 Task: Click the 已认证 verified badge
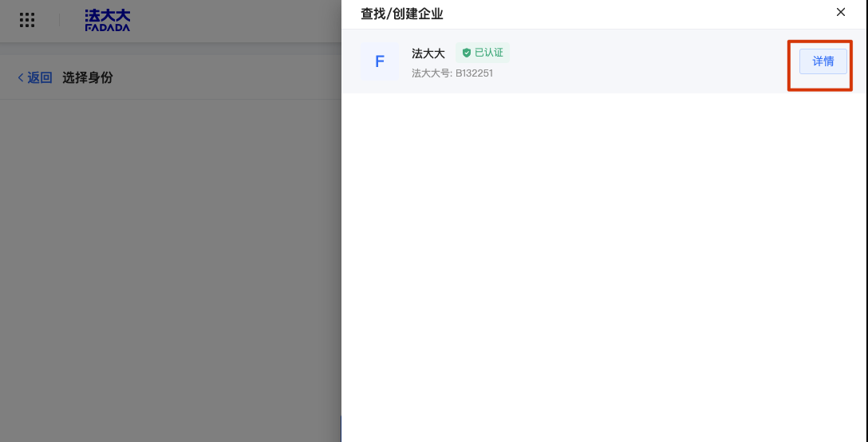point(483,53)
